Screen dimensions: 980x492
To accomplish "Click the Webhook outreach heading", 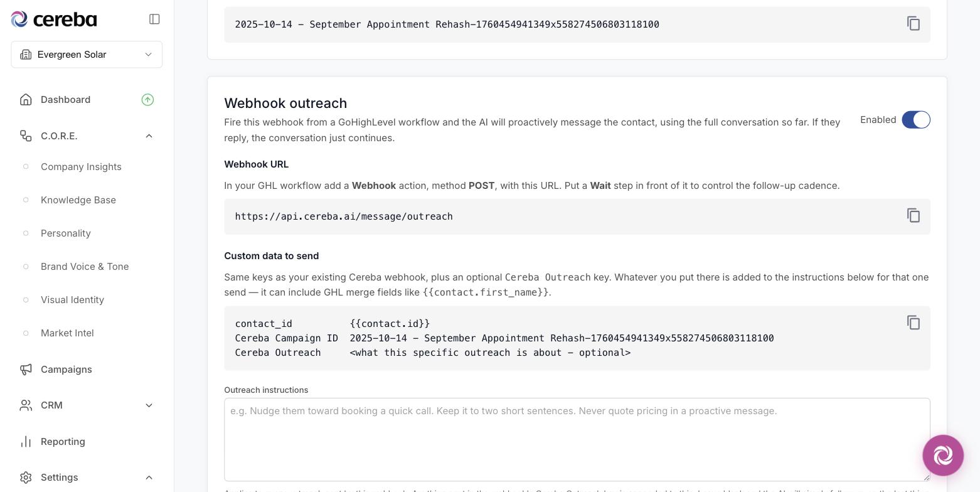I will [x=285, y=104].
